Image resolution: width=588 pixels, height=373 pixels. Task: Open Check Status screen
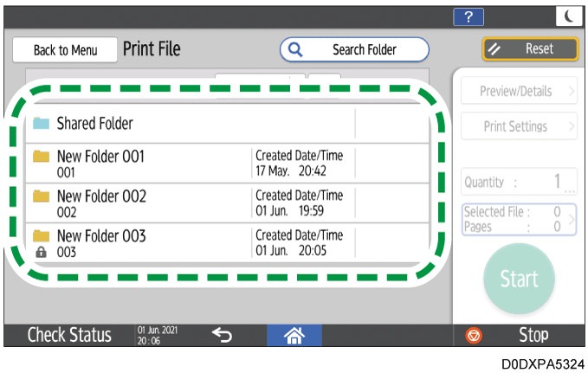[69, 335]
